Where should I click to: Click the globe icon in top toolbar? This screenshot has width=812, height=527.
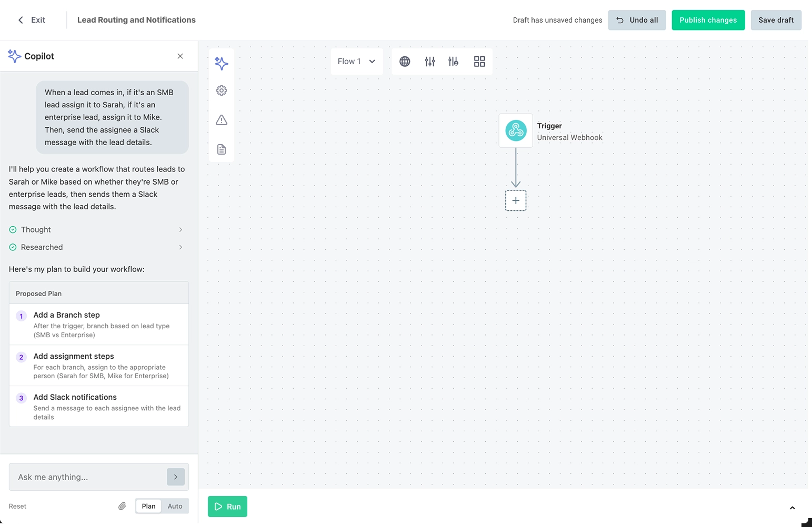(x=404, y=61)
